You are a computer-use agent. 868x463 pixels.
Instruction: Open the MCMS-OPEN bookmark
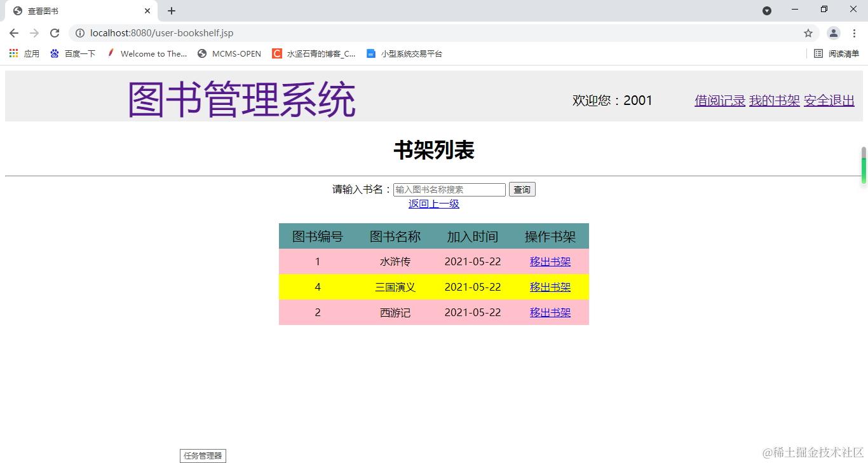pyautogui.click(x=229, y=53)
